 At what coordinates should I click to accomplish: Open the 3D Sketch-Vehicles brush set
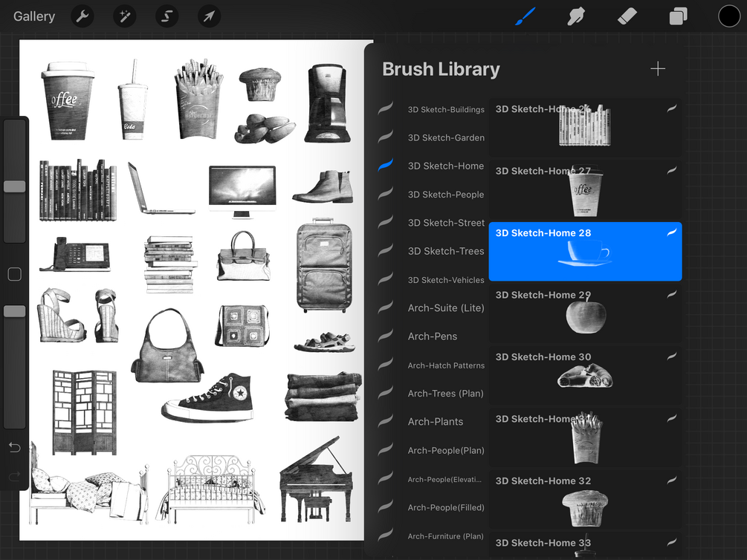point(446,280)
